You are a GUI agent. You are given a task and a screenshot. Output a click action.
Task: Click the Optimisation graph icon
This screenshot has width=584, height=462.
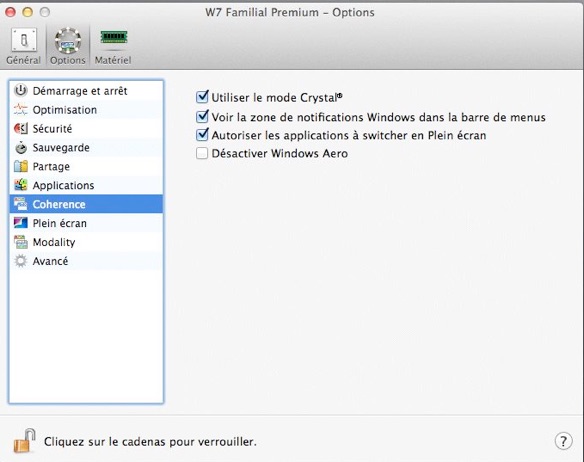pos(21,110)
